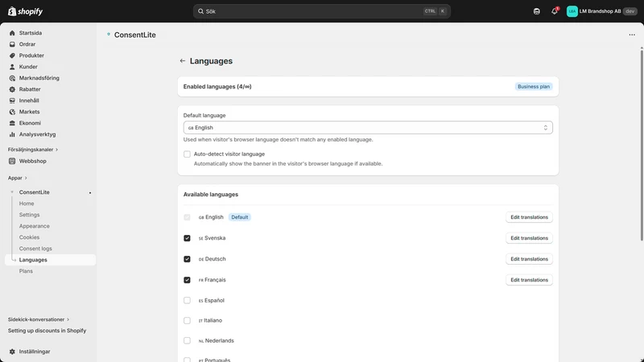
Task: Click the disabled English default checkbox
Action: (187, 217)
